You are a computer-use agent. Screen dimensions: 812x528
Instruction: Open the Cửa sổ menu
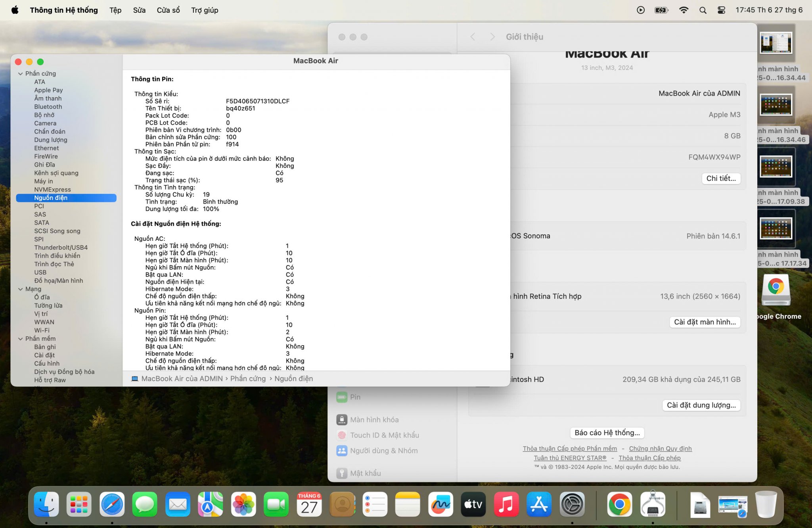point(168,10)
